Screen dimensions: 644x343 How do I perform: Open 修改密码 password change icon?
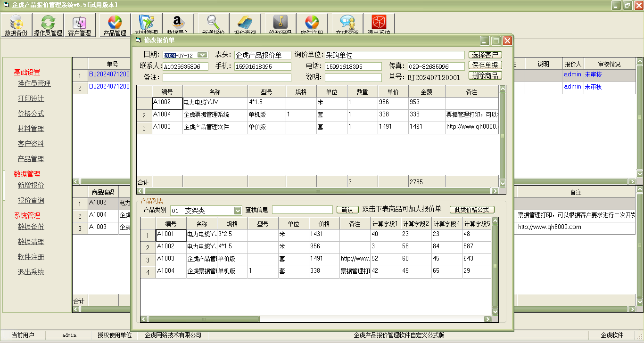pyautogui.click(x=278, y=24)
